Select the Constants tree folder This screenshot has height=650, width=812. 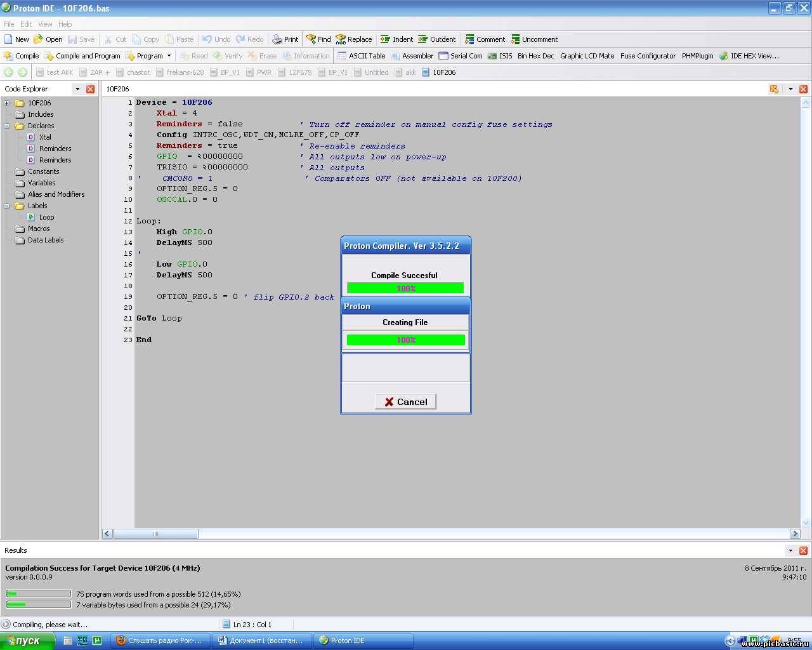click(43, 171)
